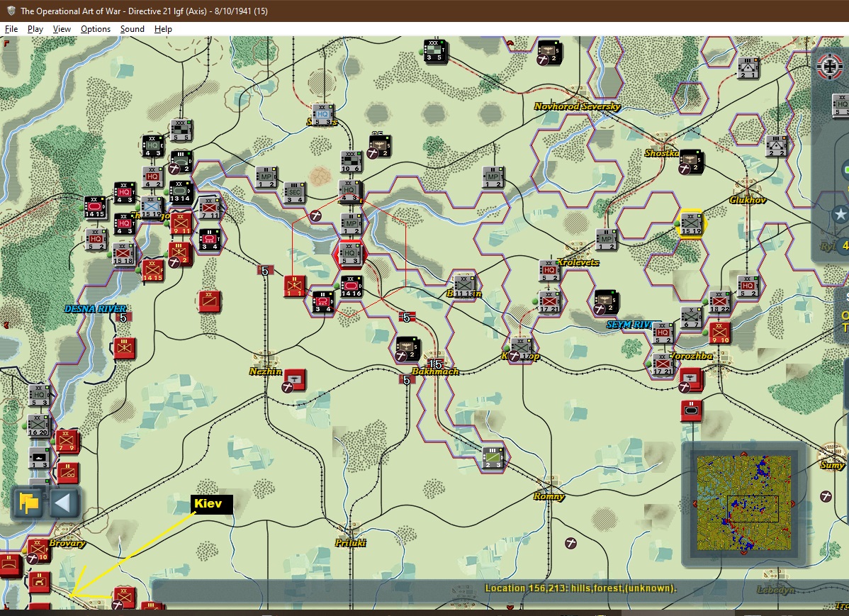Click the Location 156,213 status text

tap(580, 588)
